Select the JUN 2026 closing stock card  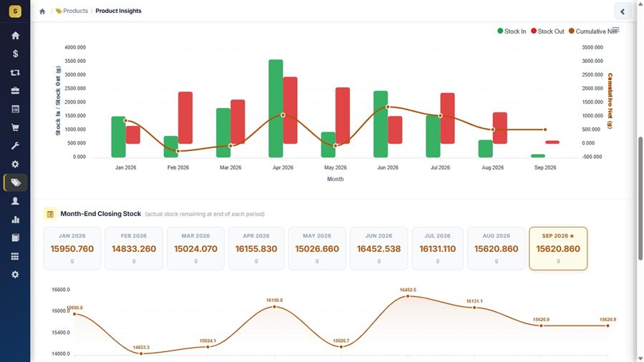[379, 248]
